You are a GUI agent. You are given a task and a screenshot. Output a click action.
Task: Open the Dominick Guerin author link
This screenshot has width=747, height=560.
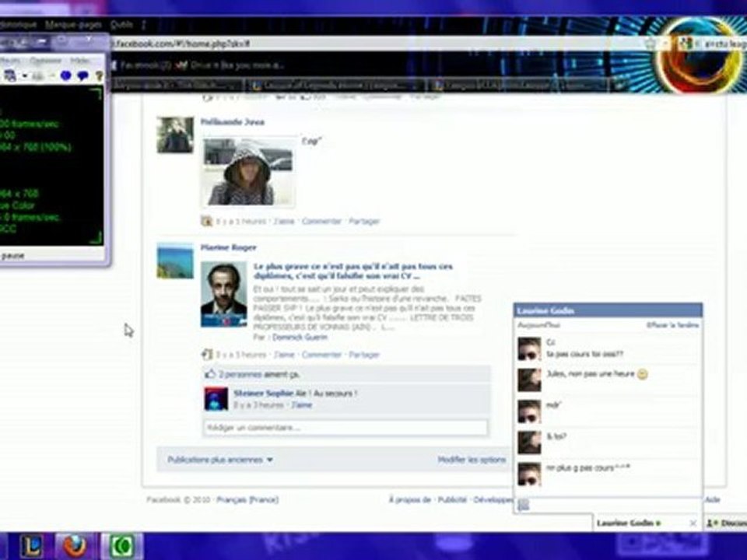[300, 337]
